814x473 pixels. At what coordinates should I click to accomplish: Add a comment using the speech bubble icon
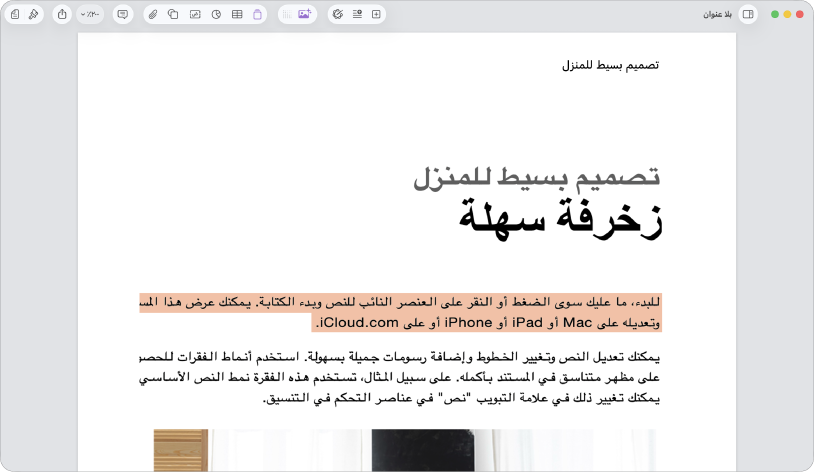(x=123, y=15)
